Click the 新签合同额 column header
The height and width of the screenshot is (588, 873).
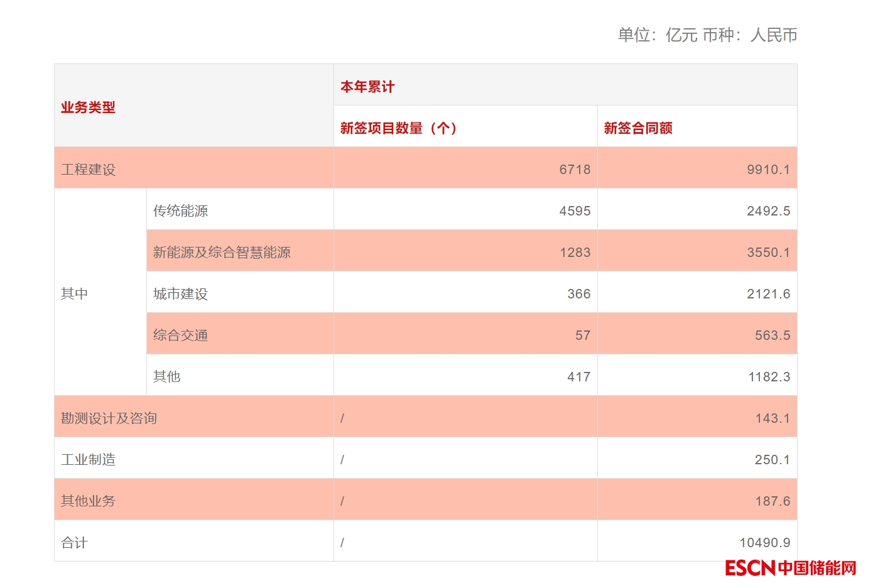(638, 128)
